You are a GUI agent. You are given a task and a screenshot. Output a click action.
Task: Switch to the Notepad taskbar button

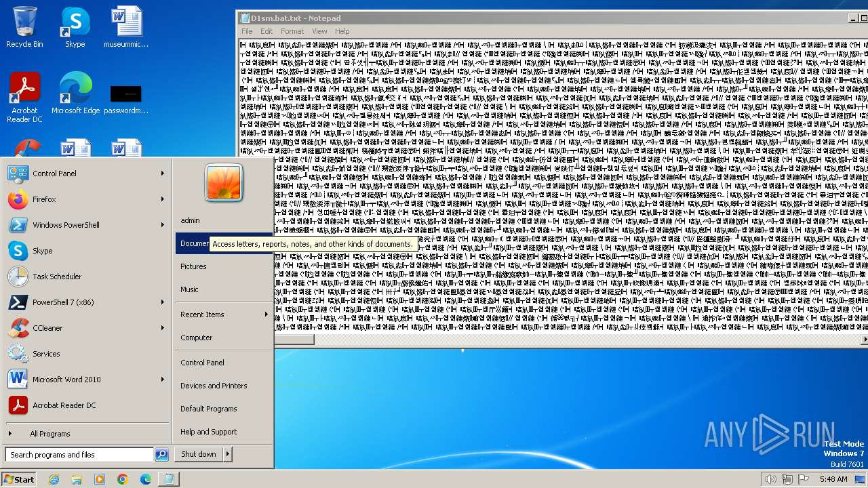point(168,479)
